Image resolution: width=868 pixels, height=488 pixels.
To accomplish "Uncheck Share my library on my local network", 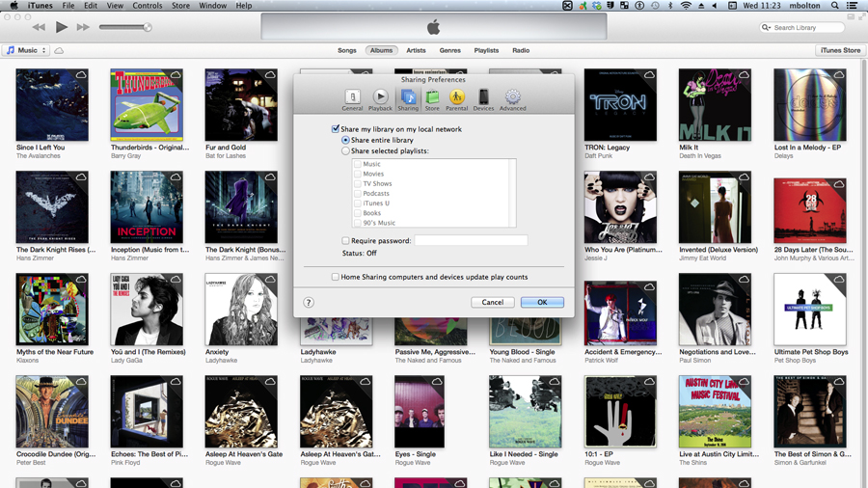I will tap(335, 128).
